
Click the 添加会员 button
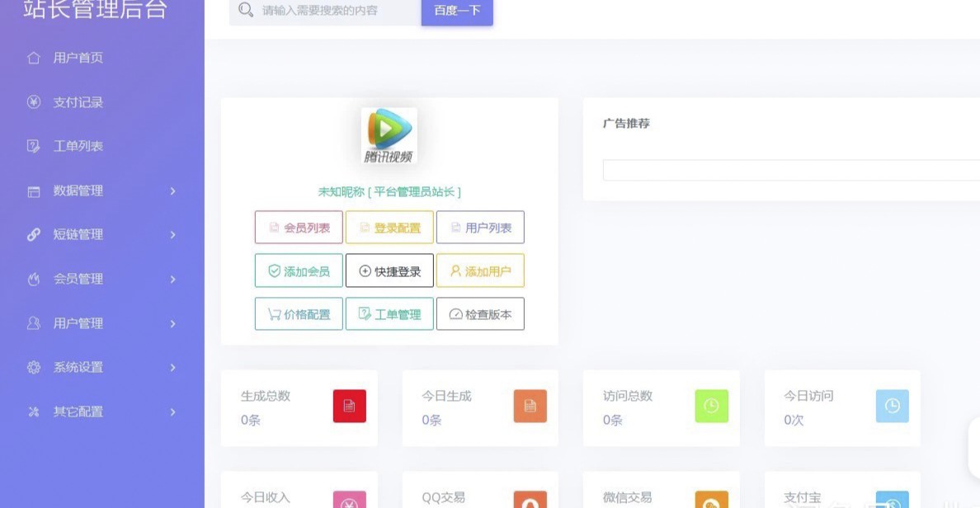[299, 270]
